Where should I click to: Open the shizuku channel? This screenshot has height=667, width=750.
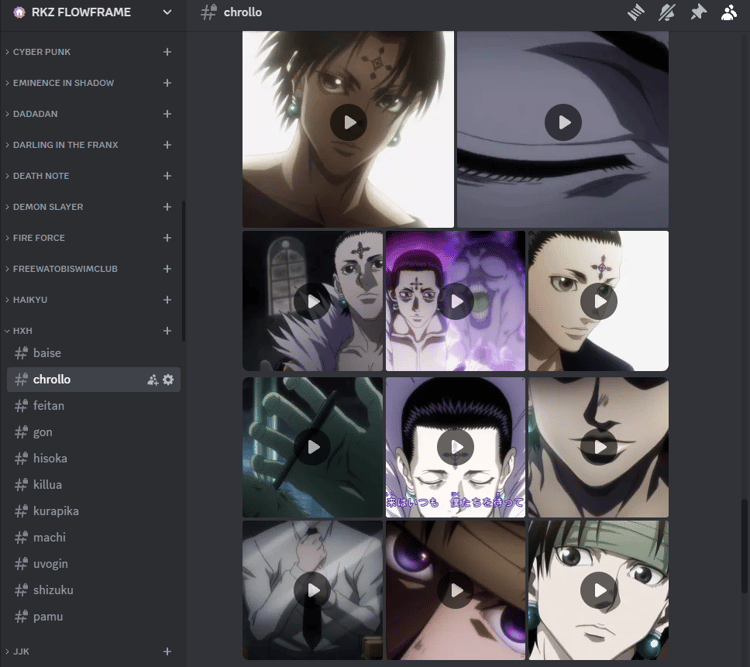[x=94, y=590]
